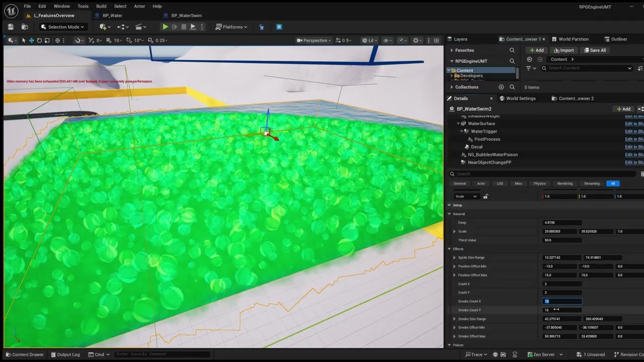Click the Add button in Content Browser

537,50
